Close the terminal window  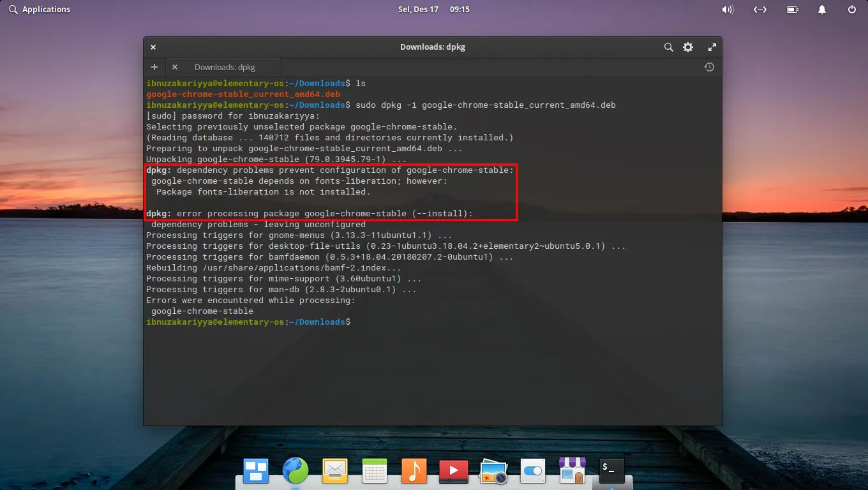click(153, 47)
